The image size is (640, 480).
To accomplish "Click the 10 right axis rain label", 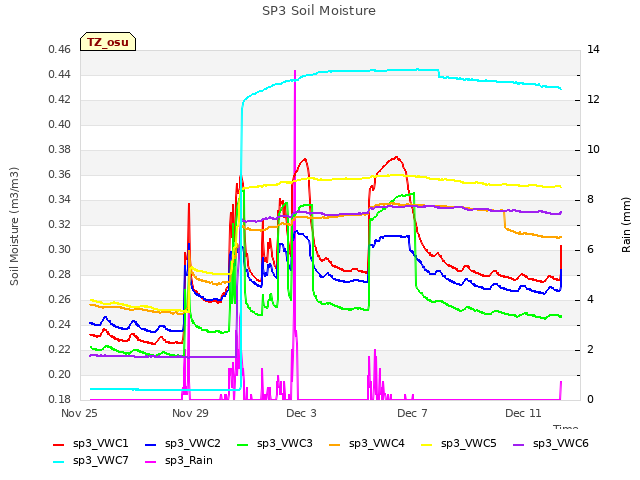I will 593,150.
